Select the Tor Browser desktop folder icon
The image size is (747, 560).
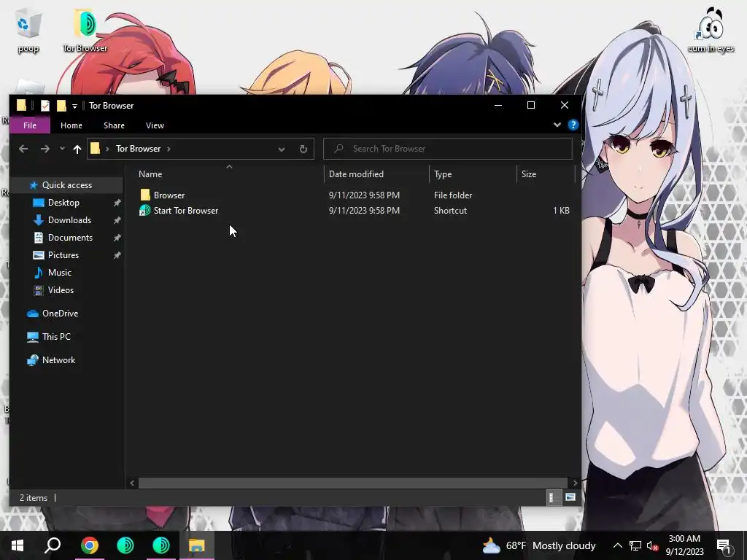tap(85, 29)
